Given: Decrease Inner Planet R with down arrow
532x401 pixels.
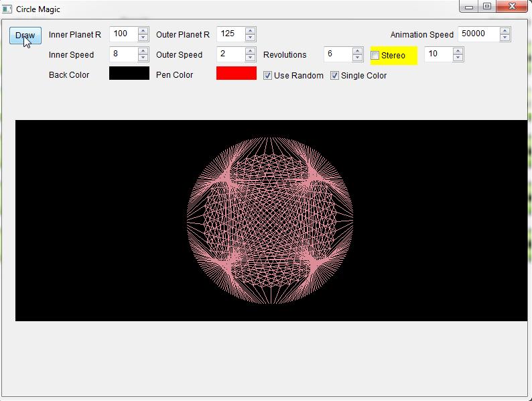Looking at the screenshot, I should (x=143, y=38).
